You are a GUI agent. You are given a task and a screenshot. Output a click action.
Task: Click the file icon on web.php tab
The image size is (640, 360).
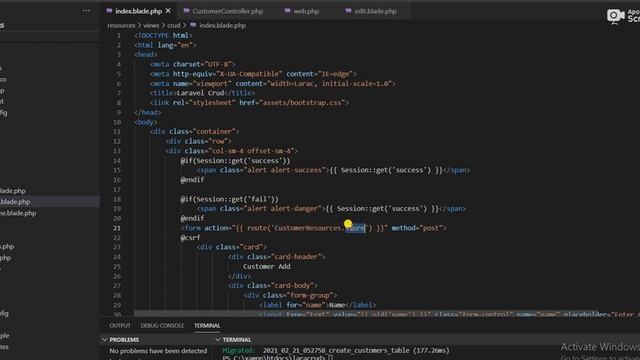287,11
